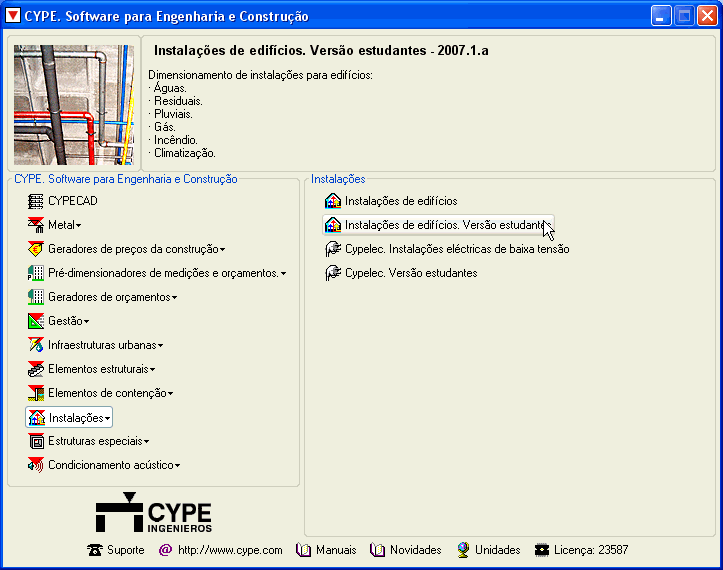Open the Suporte link
The image size is (723, 570).
[125, 550]
